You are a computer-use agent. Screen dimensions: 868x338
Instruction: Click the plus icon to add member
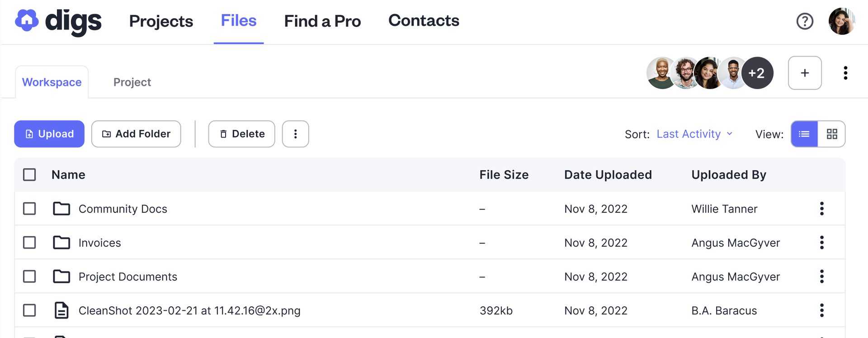[x=805, y=73]
